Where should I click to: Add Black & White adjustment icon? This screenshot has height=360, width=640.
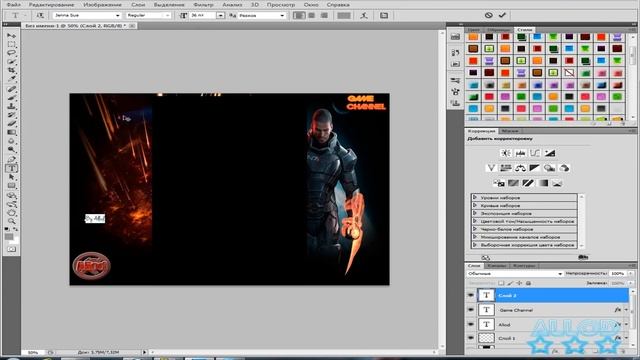[534, 168]
